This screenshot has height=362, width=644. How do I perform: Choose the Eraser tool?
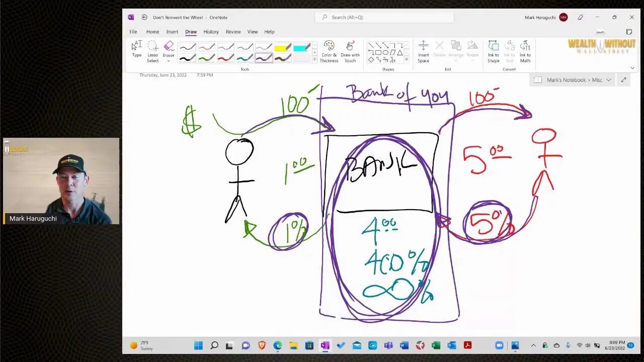[x=169, y=48]
